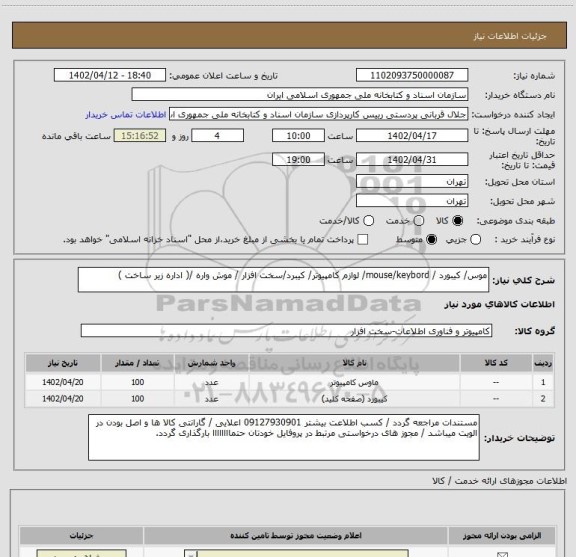This screenshot has height=557, width=576.
Task: Click the validity time 19:00 field
Action: [x=298, y=159]
